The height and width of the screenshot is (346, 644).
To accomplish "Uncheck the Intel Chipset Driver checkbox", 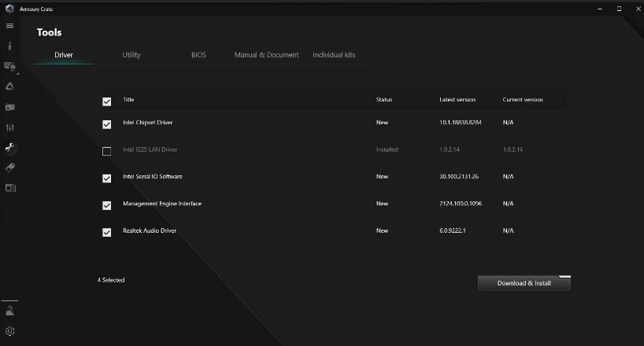I will tap(107, 124).
